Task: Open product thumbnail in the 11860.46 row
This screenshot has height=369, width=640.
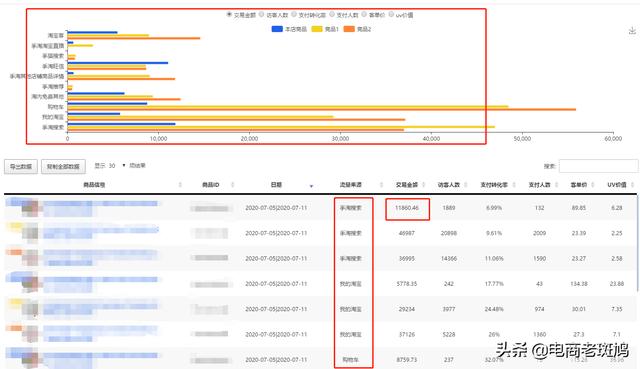Action: coord(30,208)
